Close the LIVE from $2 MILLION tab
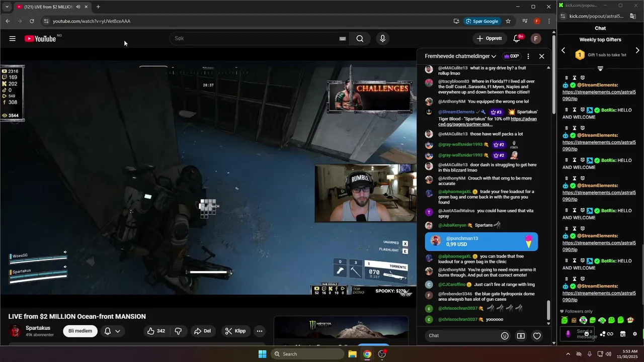This screenshot has width=644, height=362. pos(86,7)
